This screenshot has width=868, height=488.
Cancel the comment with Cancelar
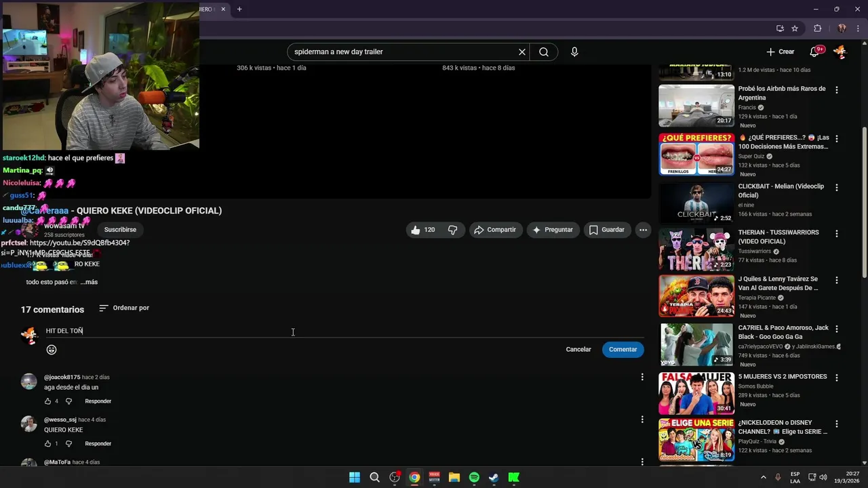[x=578, y=349]
